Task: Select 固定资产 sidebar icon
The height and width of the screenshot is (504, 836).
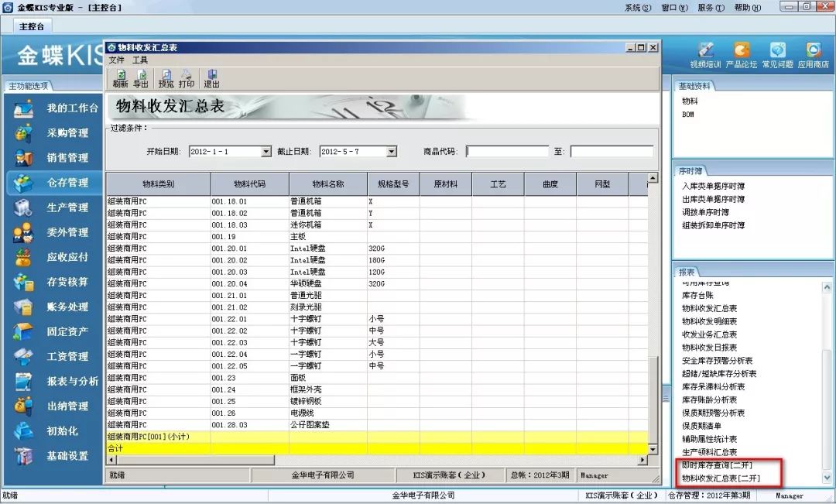Action: click(x=23, y=331)
